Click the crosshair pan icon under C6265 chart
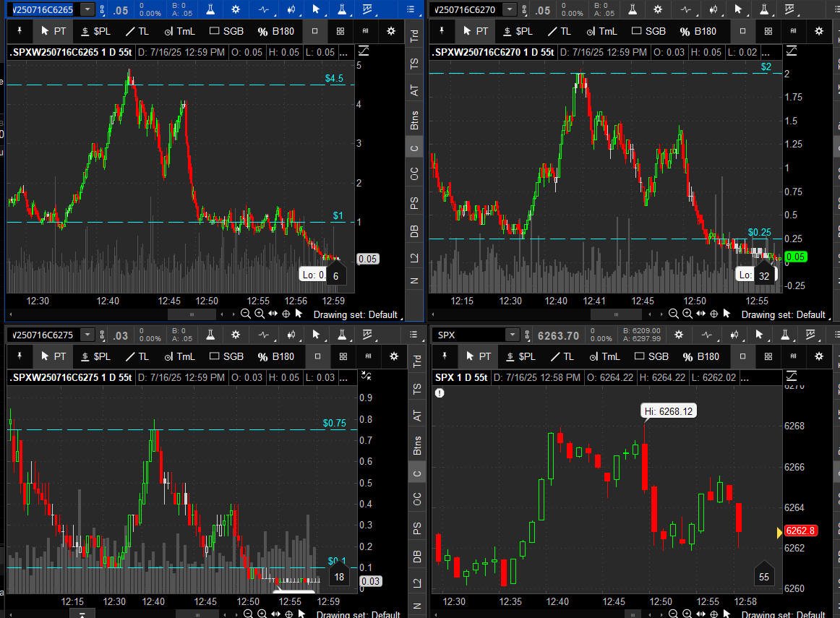 (286, 314)
